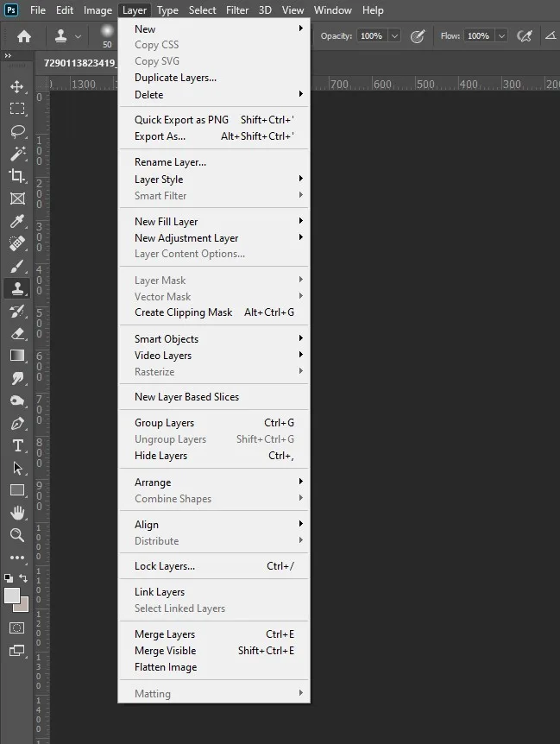The height and width of the screenshot is (744, 560).
Task: Select the Horizontal Type tool
Action: (17, 445)
